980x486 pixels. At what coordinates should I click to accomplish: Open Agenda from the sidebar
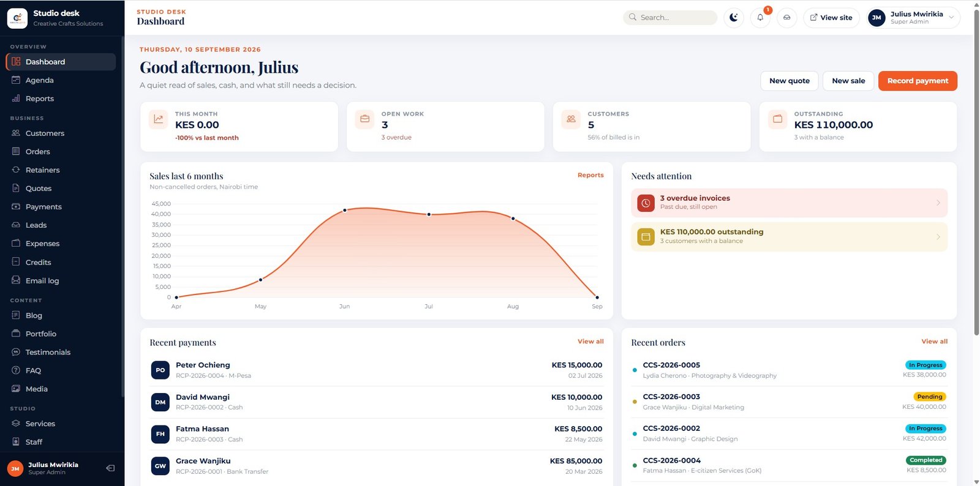click(61, 80)
